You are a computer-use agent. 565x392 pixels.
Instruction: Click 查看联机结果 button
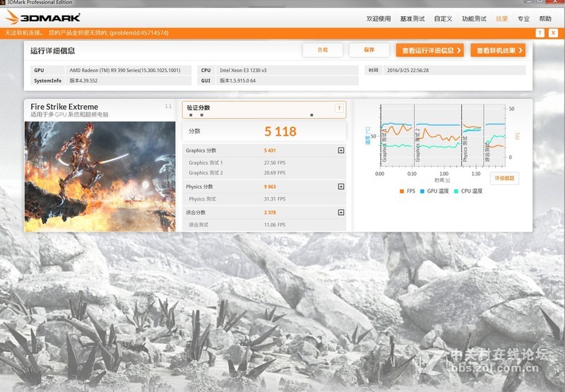[x=498, y=50]
